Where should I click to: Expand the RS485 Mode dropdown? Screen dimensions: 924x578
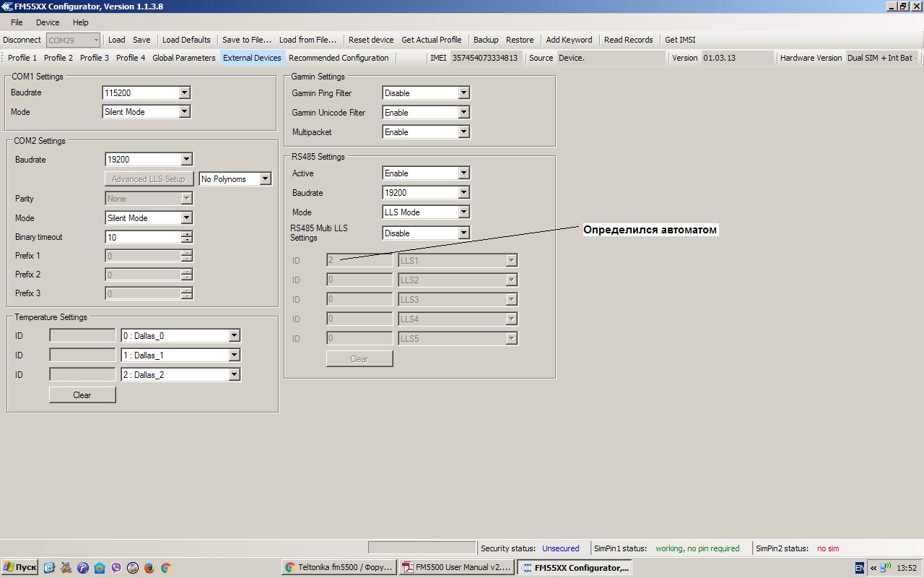point(463,212)
